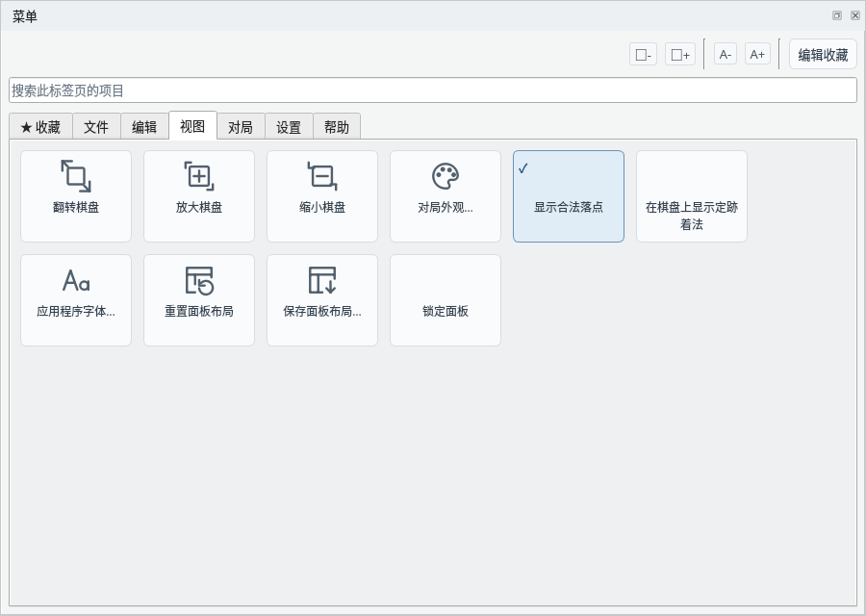Open 对局外观 palette icon
Image resolution: width=866 pixels, height=616 pixels.
pos(446,176)
